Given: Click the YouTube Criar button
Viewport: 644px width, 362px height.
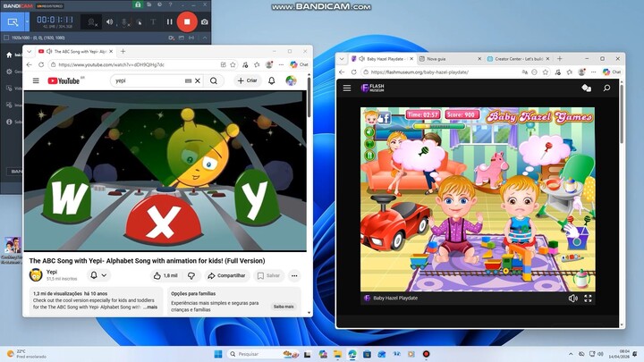Looking at the screenshot, I should (x=247, y=80).
